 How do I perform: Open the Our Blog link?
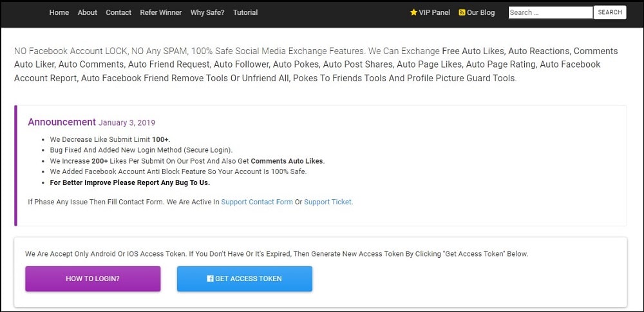(481, 12)
